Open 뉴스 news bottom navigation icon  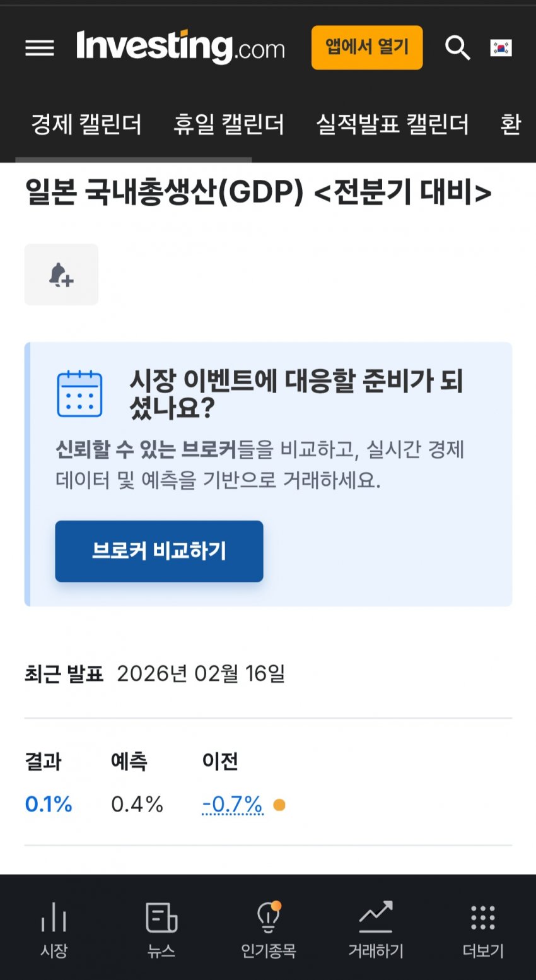[161, 929]
